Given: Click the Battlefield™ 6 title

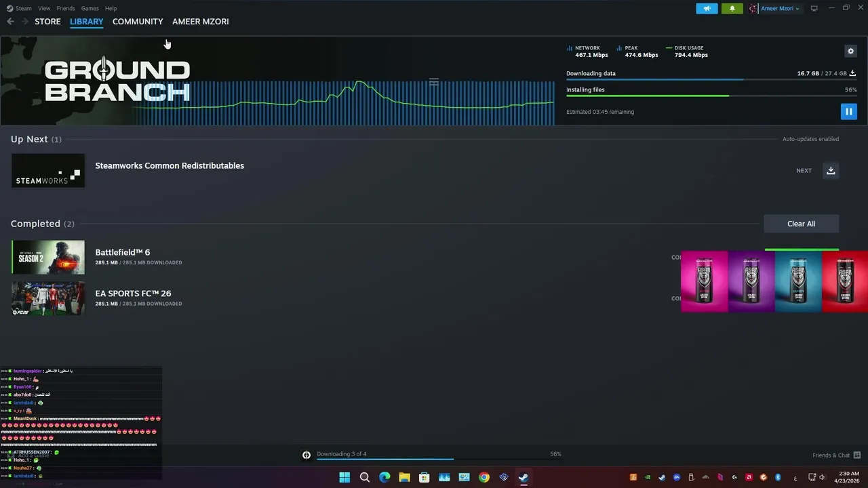Looking at the screenshot, I should click(123, 252).
